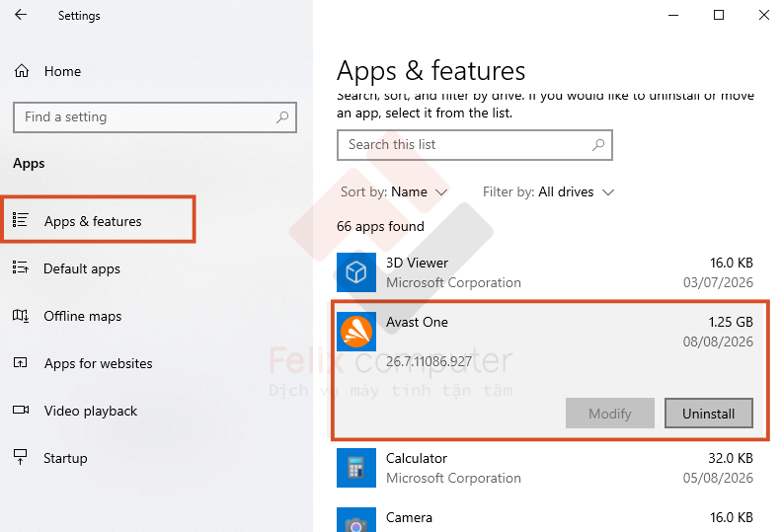Viewport: 782px width, 532px height.
Task: Open Default apps section
Action: tap(82, 268)
